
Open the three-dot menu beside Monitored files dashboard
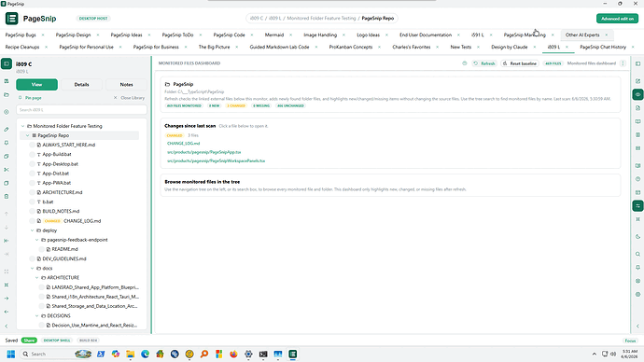click(623, 63)
